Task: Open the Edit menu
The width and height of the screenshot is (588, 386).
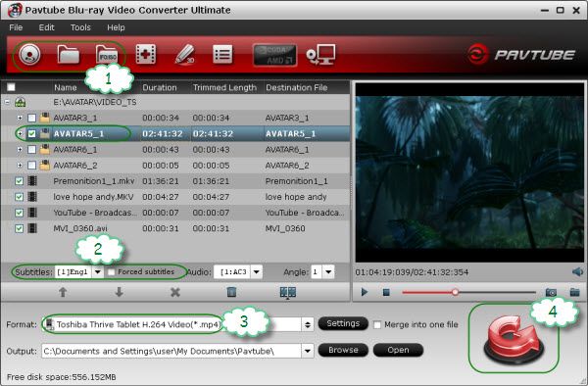Action: click(x=46, y=27)
